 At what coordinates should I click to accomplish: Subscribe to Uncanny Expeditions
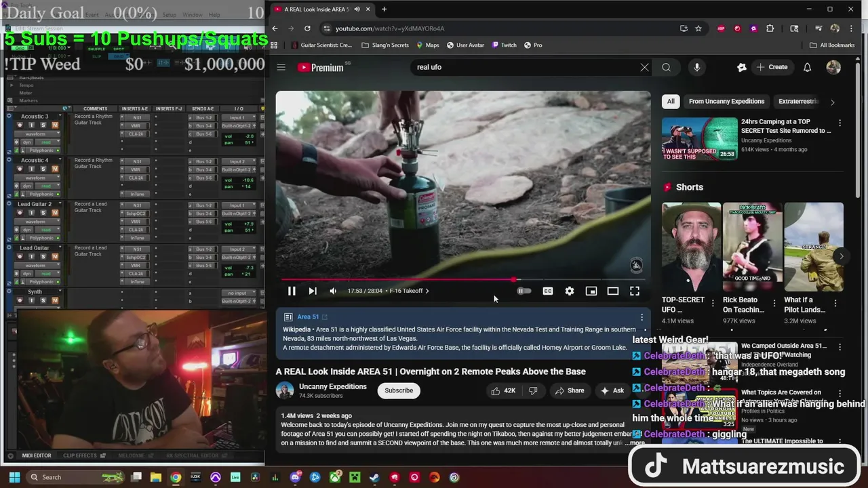click(x=399, y=390)
